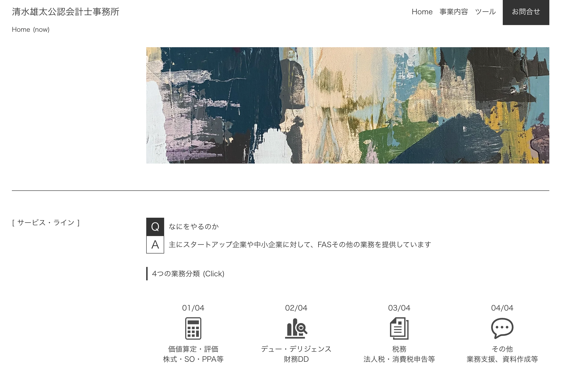The height and width of the screenshot is (392, 563).
Task: Click the document icon for 税務
Action: [x=399, y=328]
